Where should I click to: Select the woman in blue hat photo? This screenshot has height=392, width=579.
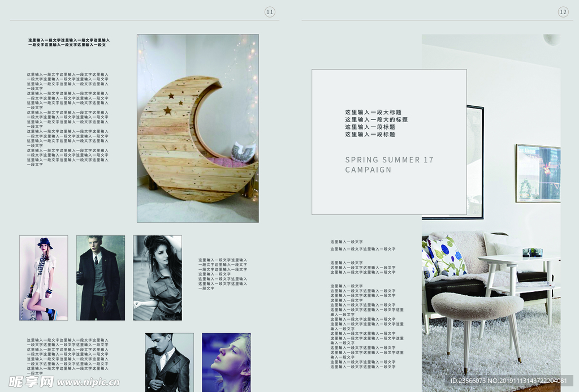coord(44,278)
